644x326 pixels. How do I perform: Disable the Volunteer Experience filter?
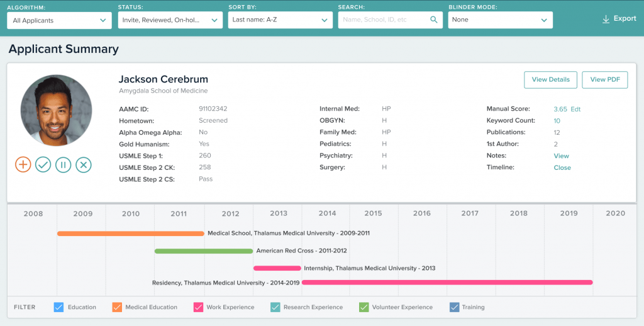(364, 307)
